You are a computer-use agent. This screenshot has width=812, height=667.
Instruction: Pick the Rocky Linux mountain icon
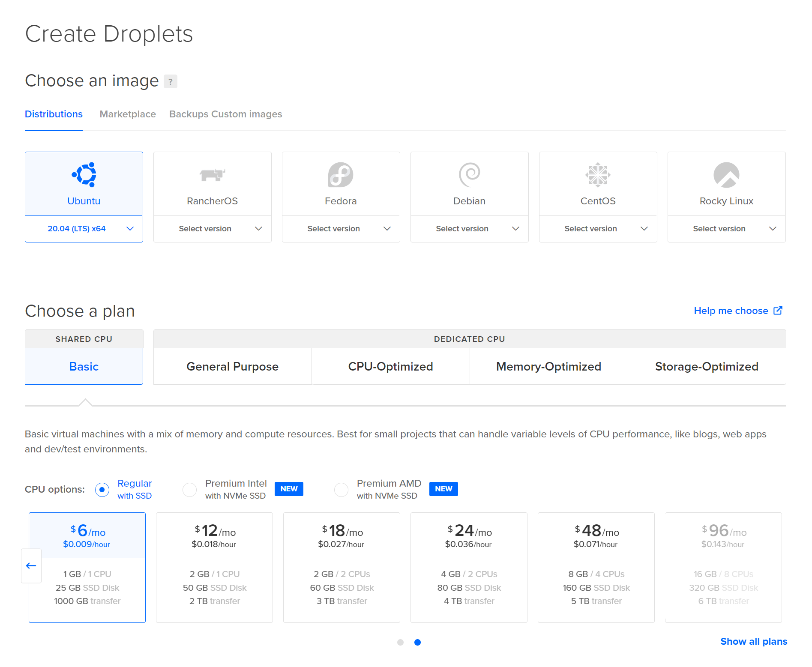click(x=727, y=175)
